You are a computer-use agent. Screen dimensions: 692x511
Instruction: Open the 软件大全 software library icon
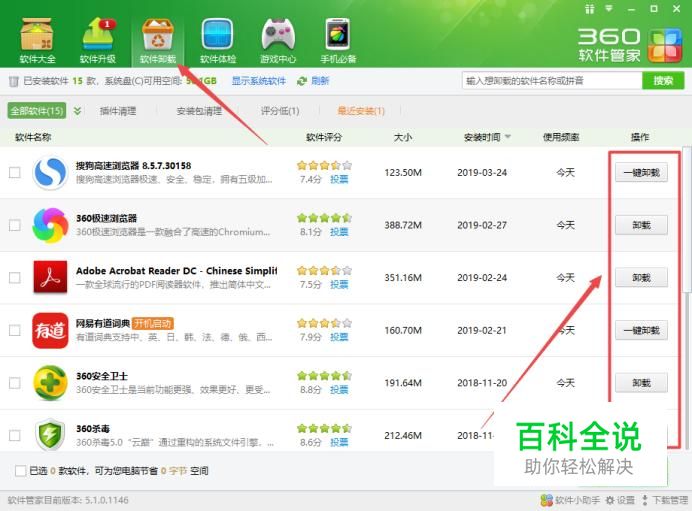tap(38, 41)
